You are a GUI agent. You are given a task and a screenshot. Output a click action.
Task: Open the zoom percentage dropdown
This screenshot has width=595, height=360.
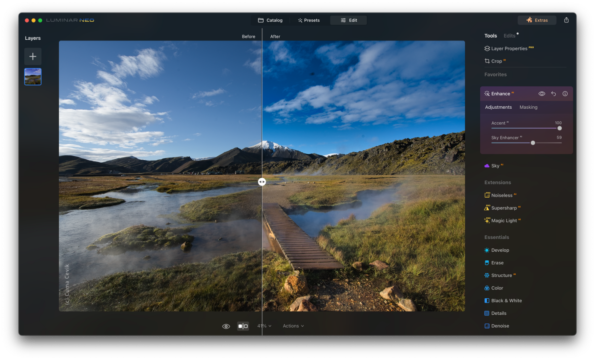(x=264, y=326)
